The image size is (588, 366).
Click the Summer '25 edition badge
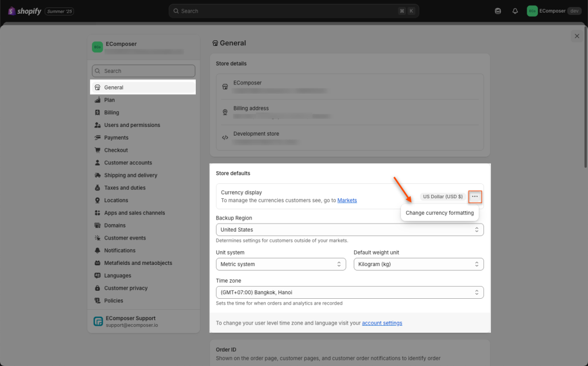pos(59,11)
